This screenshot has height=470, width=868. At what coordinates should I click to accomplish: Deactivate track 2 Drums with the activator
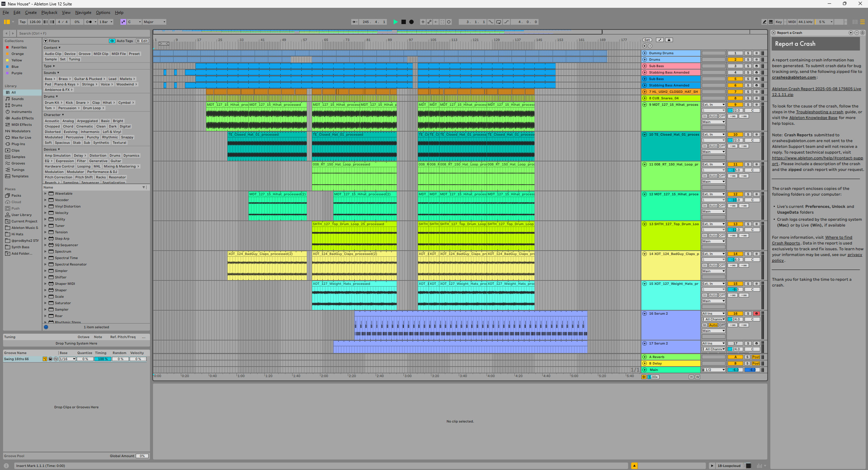pyautogui.click(x=735, y=60)
